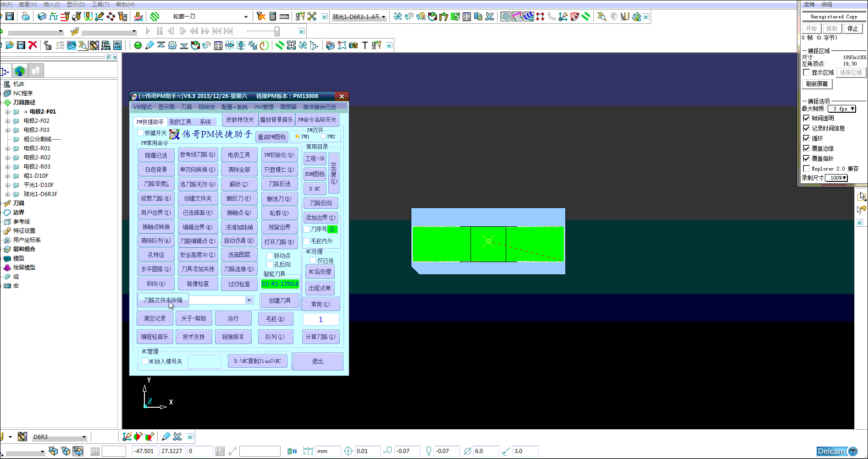Click the grid icon in bottom status bar
868x459 pixels.
tap(95, 451)
